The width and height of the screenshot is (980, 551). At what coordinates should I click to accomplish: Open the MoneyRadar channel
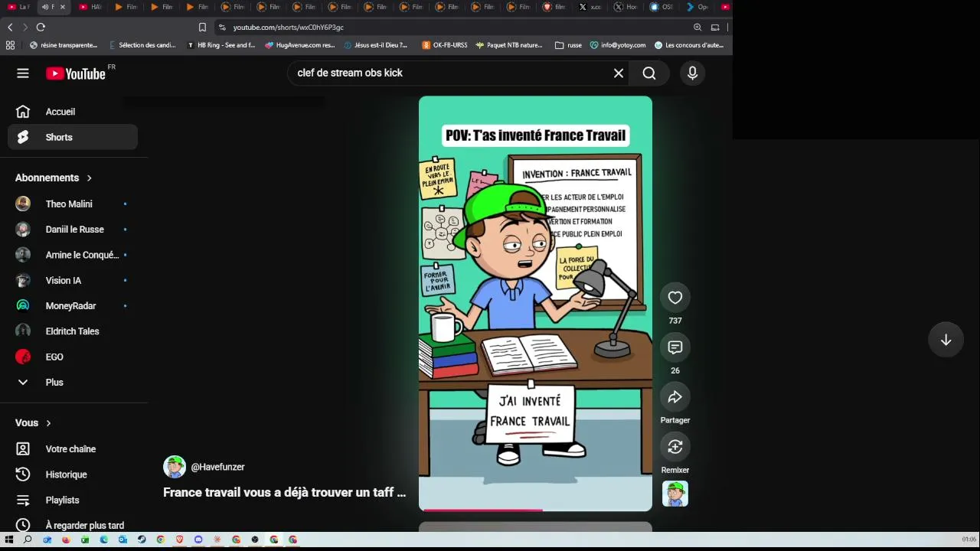pyautogui.click(x=73, y=306)
